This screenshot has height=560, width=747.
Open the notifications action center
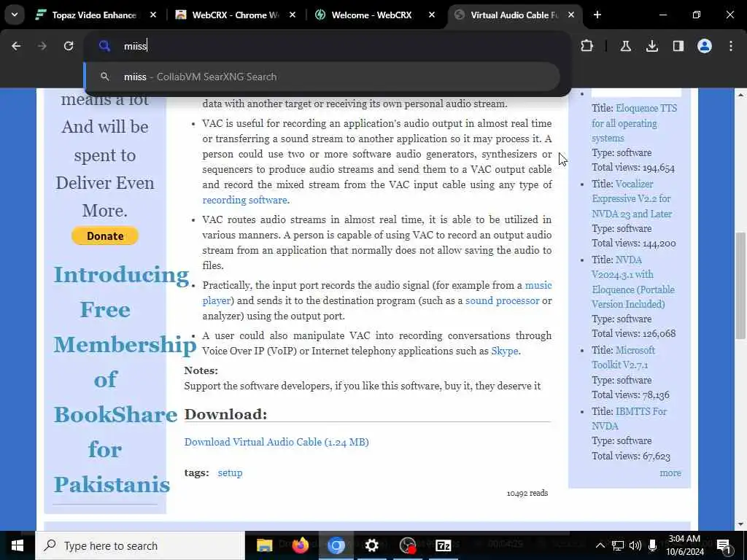pyautogui.click(x=724, y=545)
